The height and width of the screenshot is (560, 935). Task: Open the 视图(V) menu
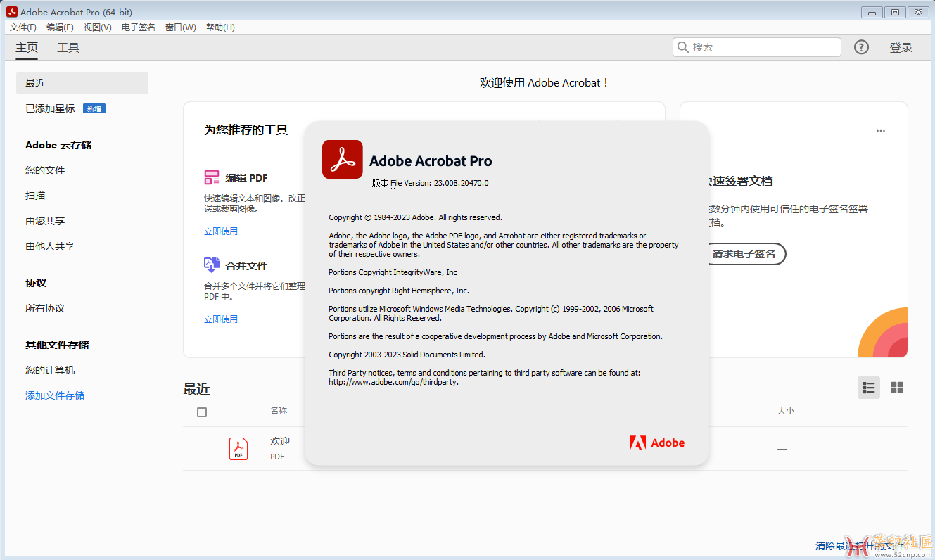click(x=97, y=27)
